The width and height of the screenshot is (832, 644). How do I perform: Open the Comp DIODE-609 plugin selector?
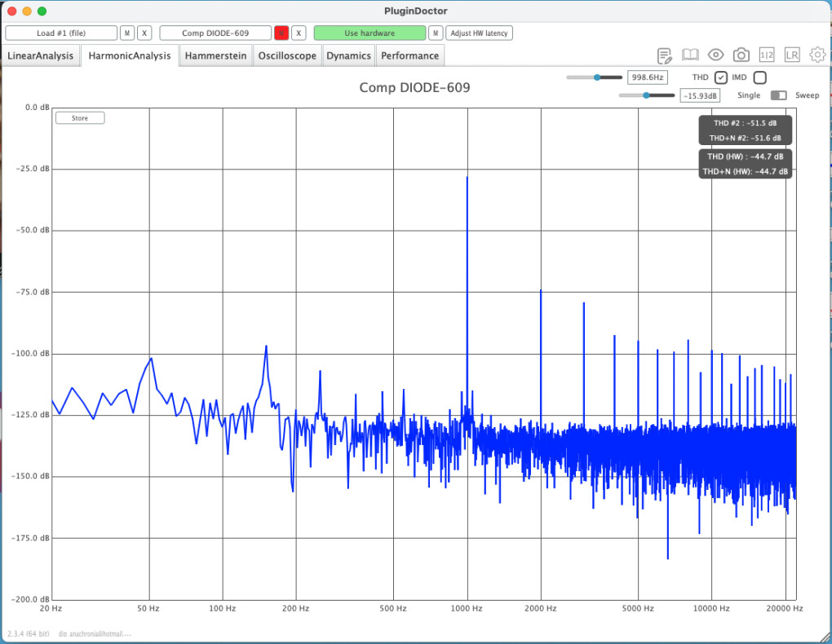pyautogui.click(x=215, y=33)
